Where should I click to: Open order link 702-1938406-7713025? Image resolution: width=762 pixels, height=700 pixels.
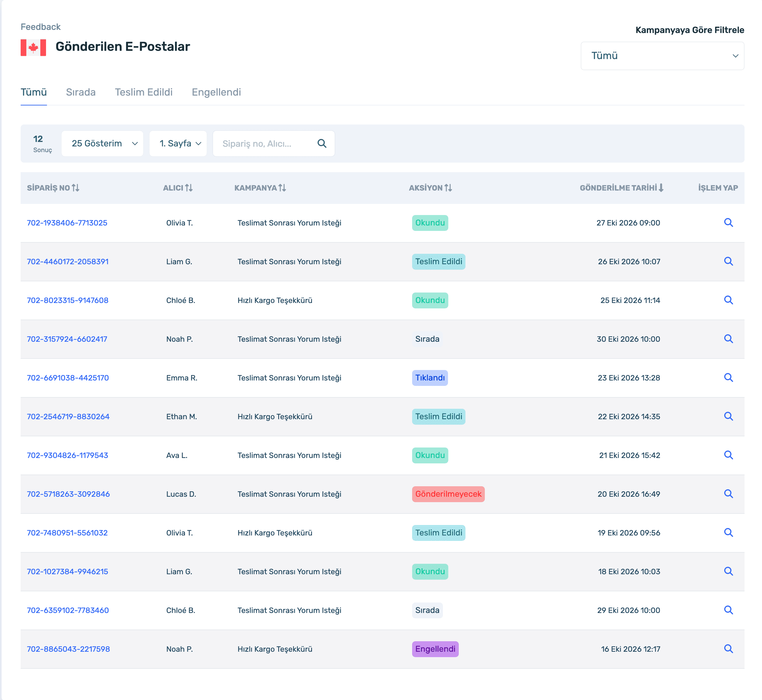click(x=67, y=223)
